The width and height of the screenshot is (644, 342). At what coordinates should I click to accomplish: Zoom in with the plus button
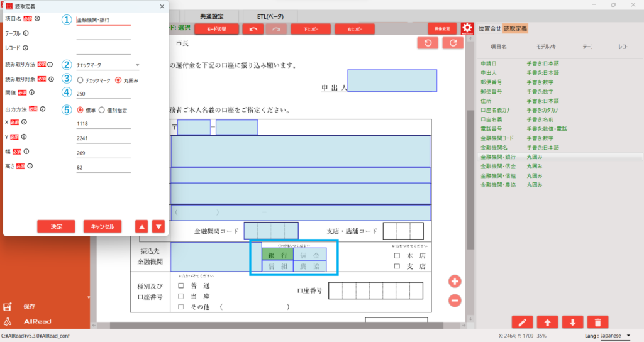455,281
